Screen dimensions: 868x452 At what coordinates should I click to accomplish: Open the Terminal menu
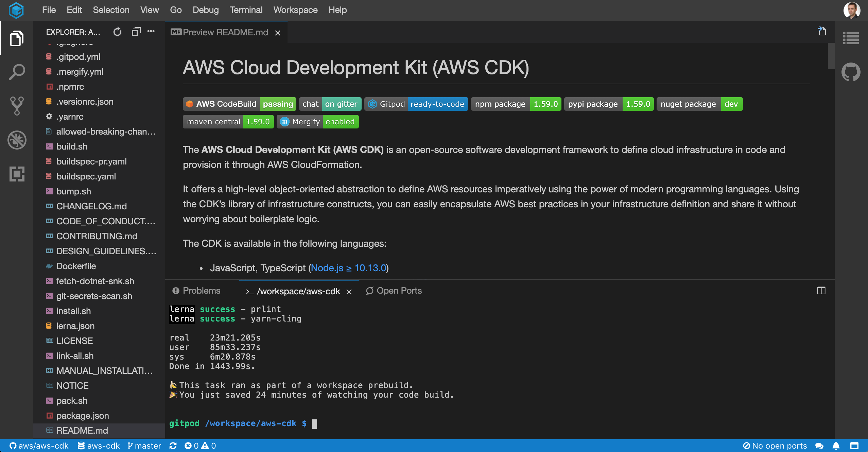point(246,10)
